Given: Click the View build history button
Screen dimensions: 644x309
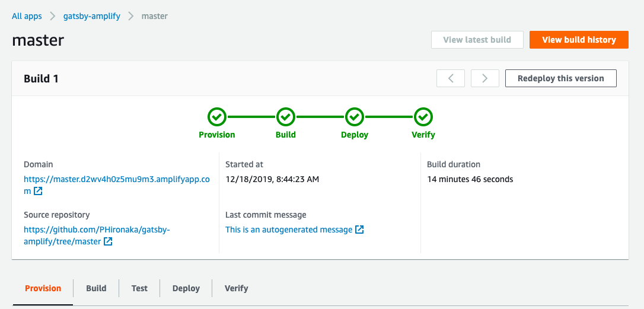Looking at the screenshot, I should [579, 40].
